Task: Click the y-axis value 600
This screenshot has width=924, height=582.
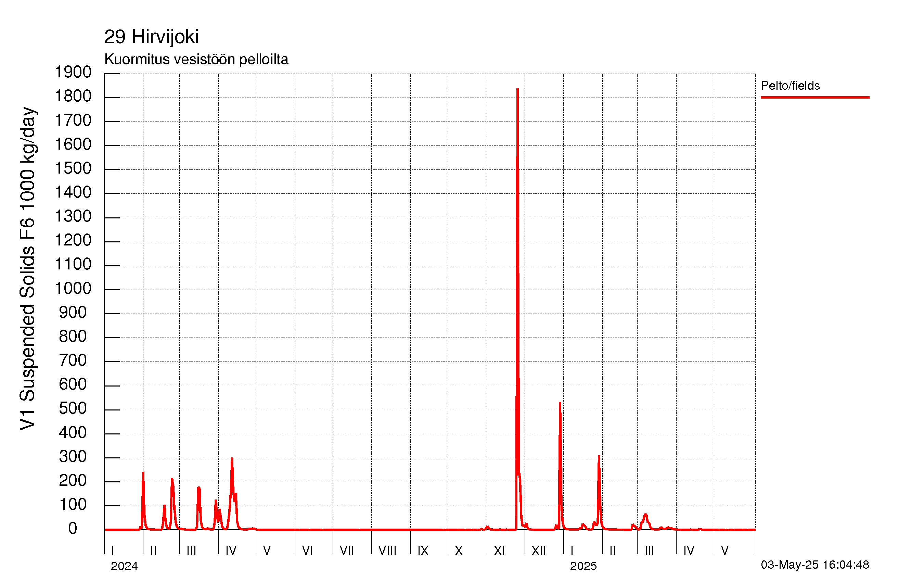Action: 73,384
